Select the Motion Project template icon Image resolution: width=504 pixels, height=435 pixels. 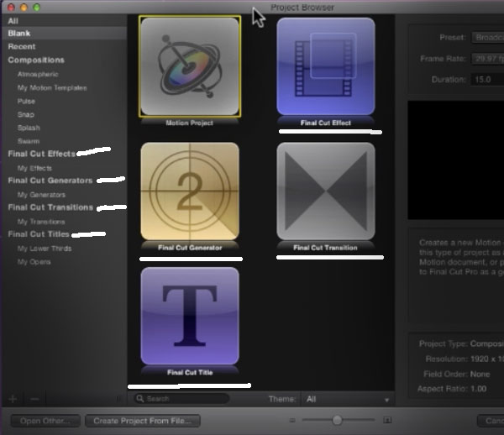[x=190, y=66]
